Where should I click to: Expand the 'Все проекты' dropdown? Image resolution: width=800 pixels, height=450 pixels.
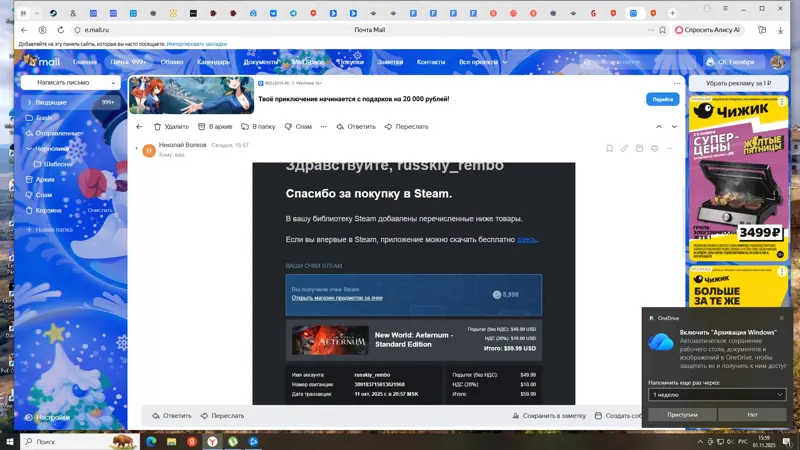[483, 62]
